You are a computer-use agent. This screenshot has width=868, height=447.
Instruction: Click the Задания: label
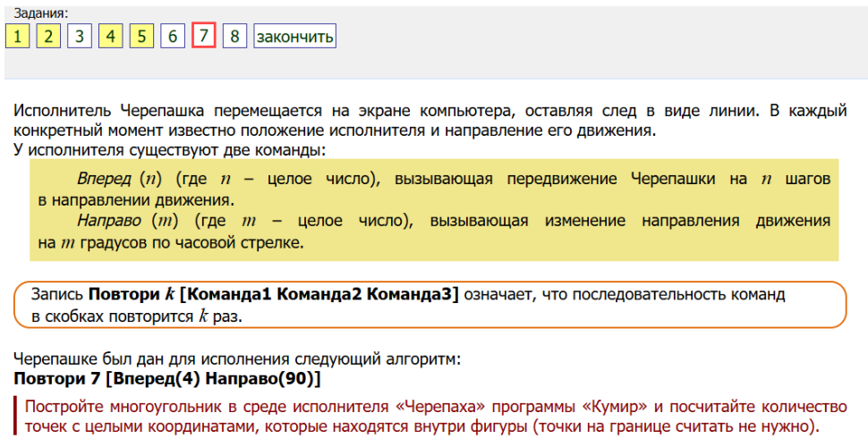41,13
